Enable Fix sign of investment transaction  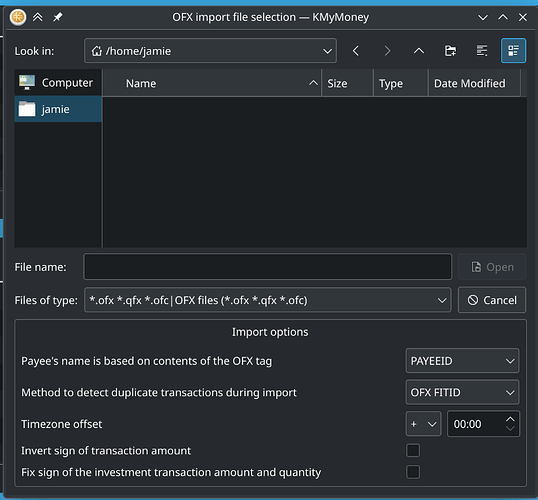pyautogui.click(x=413, y=472)
